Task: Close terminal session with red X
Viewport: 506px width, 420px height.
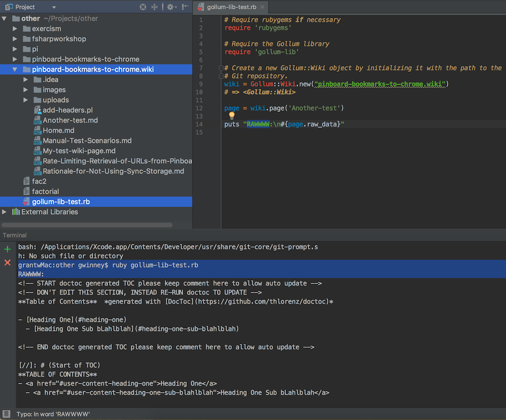Action: [7, 262]
